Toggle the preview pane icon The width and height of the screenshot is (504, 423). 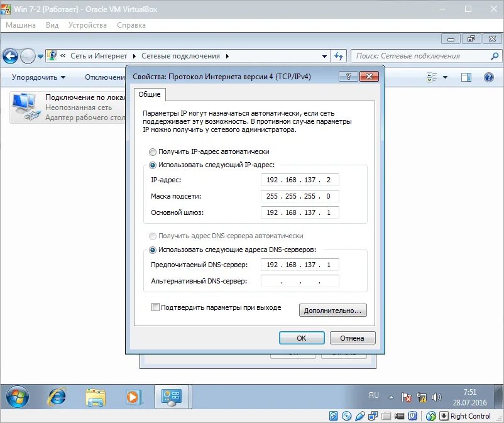click(x=466, y=77)
